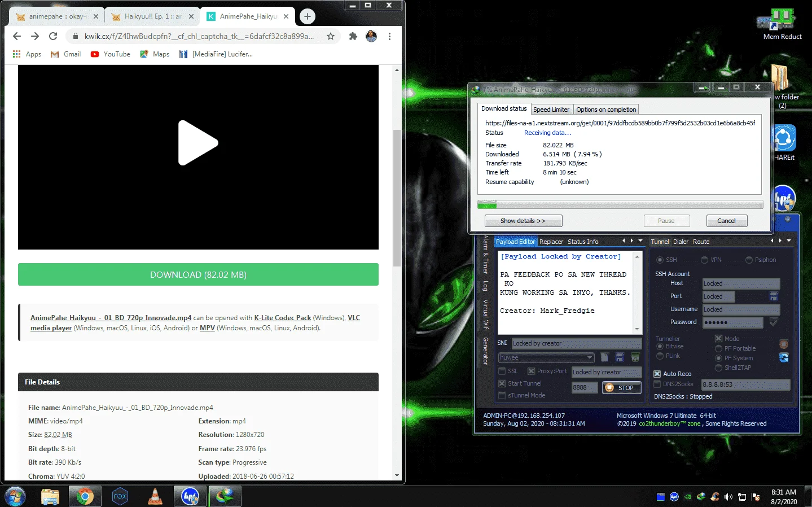Open the YouTube bookmark

[x=111, y=54]
